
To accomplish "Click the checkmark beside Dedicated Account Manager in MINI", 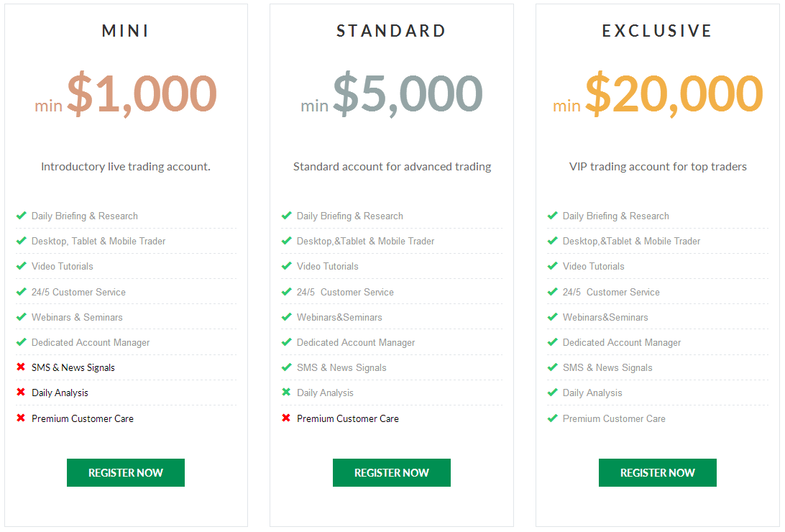I will (21, 342).
